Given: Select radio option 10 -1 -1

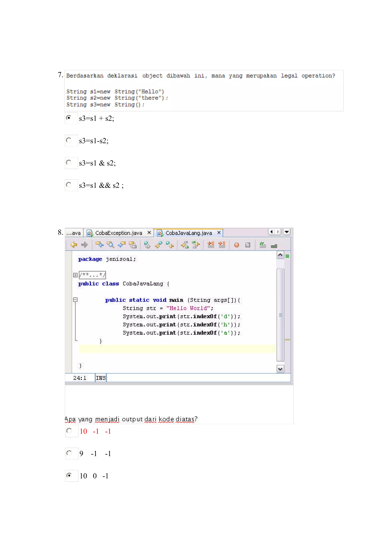Looking at the screenshot, I should click(x=69, y=431).
